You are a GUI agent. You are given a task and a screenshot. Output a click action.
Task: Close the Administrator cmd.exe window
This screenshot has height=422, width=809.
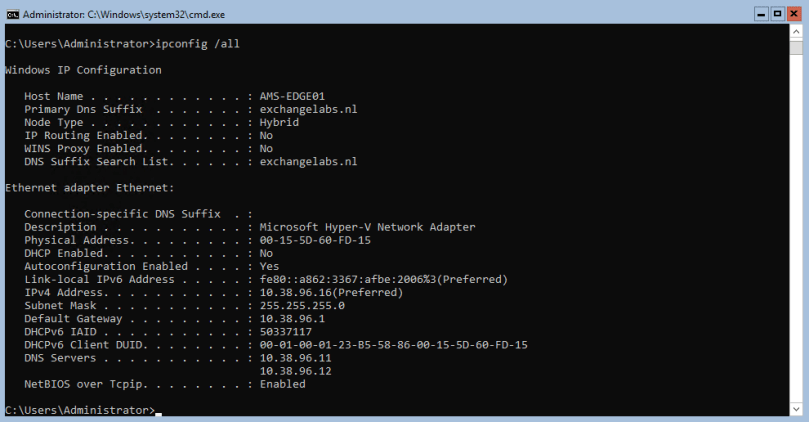(794, 15)
